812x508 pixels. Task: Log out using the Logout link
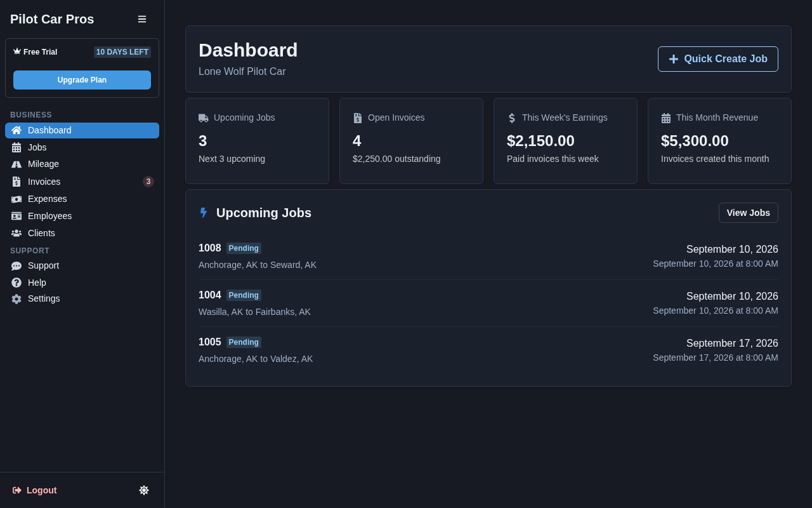(35, 490)
